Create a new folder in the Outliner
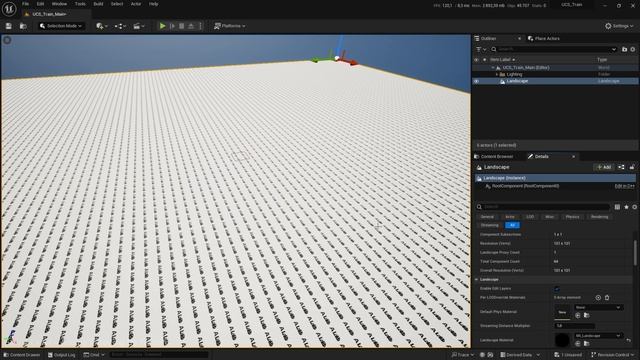 [x=624, y=49]
